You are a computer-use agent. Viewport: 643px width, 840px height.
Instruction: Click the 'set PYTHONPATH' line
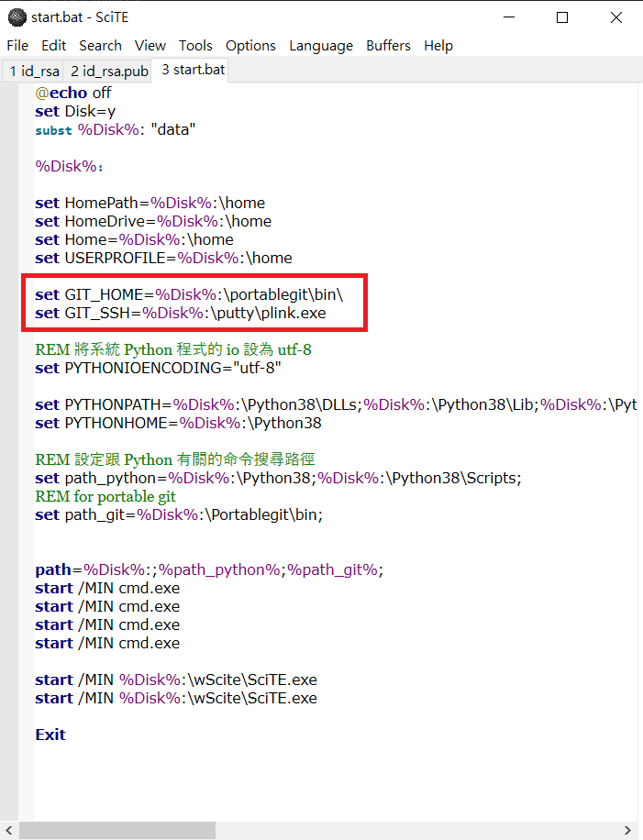click(x=336, y=404)
